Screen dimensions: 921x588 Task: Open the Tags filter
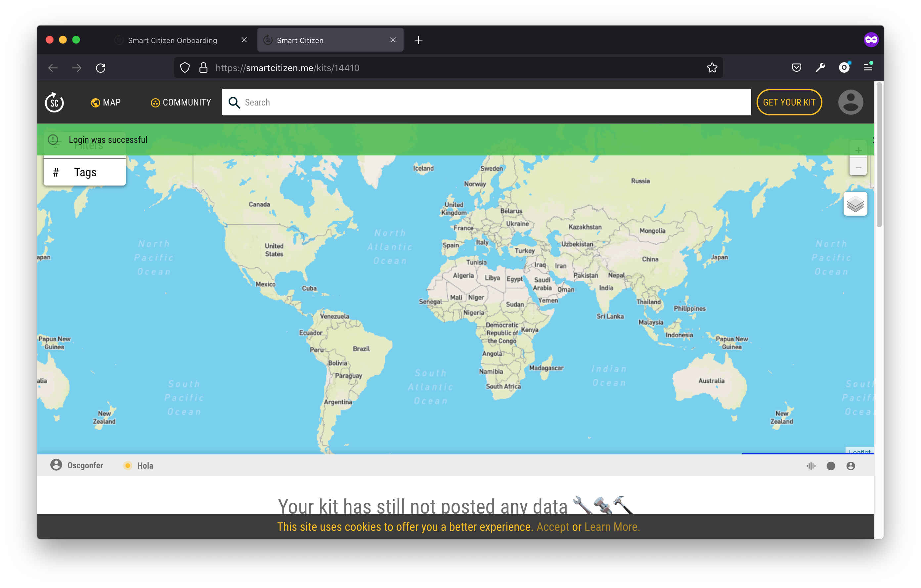tap(85, 172)
